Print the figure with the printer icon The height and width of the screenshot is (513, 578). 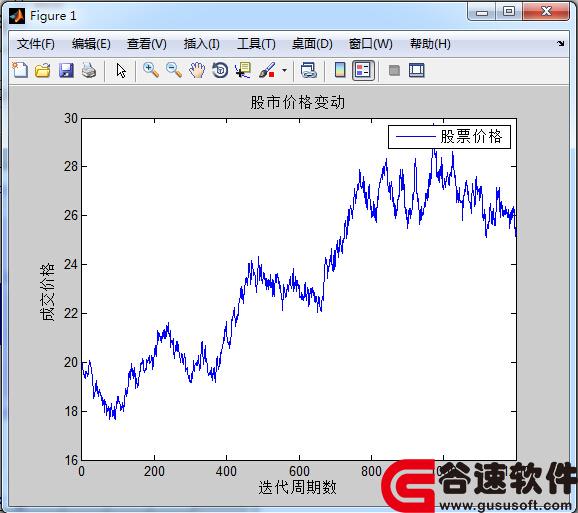coord(89,70)
